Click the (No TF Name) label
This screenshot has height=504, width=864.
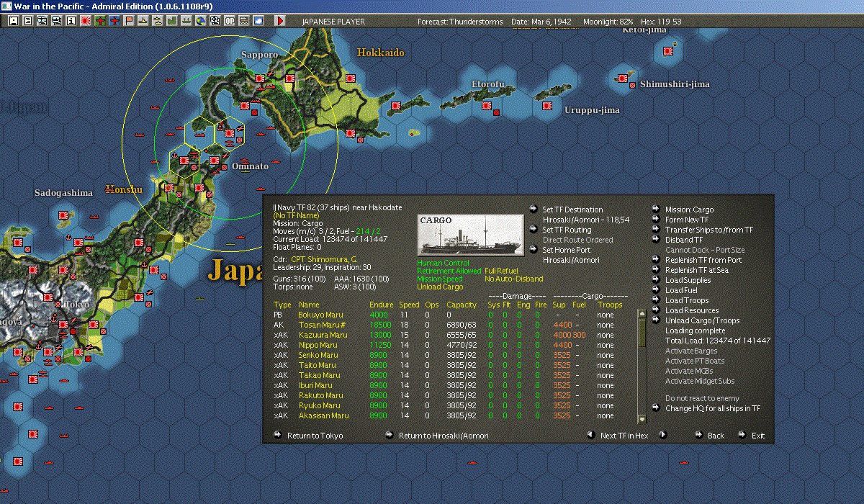point(297,215)
